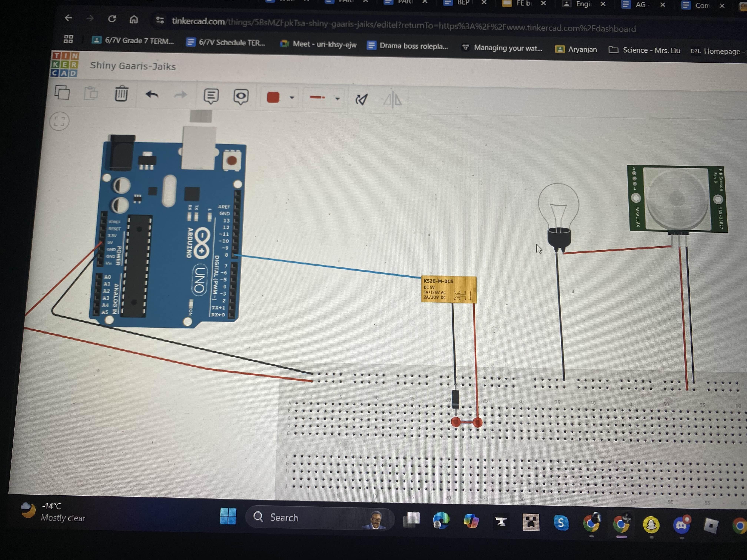This screenshot has height=560, width=747.
Task: Close the AG - browser tab
Action: (x=663, y=5)
